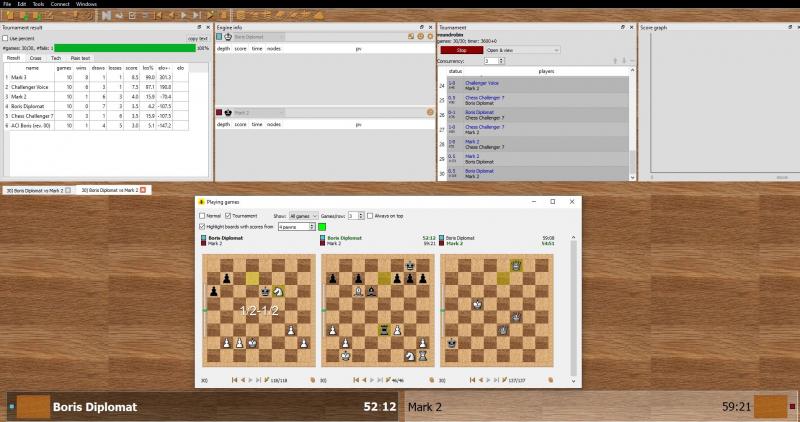Viewport: 800px width, 422px height.
Task: Switch to the Cross tab
Action: [x=36, y=58]
